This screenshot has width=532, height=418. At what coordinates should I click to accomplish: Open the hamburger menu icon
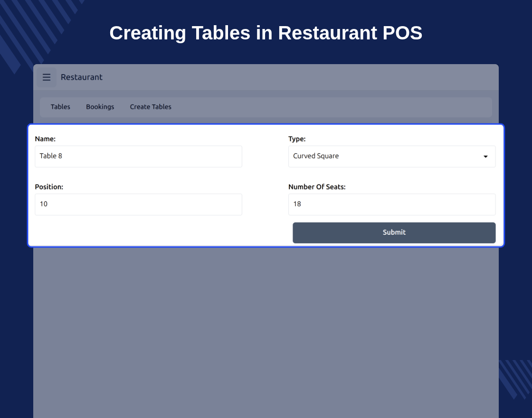47,77
